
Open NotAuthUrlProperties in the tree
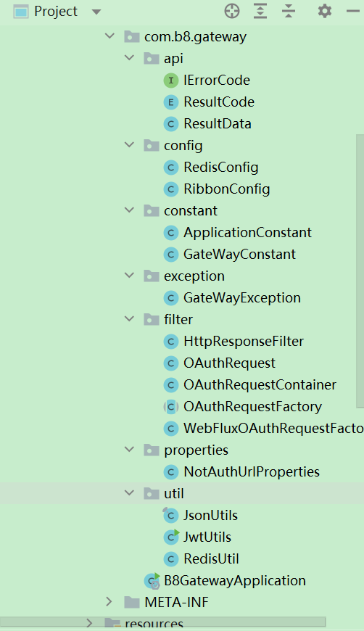coord(252,471)
